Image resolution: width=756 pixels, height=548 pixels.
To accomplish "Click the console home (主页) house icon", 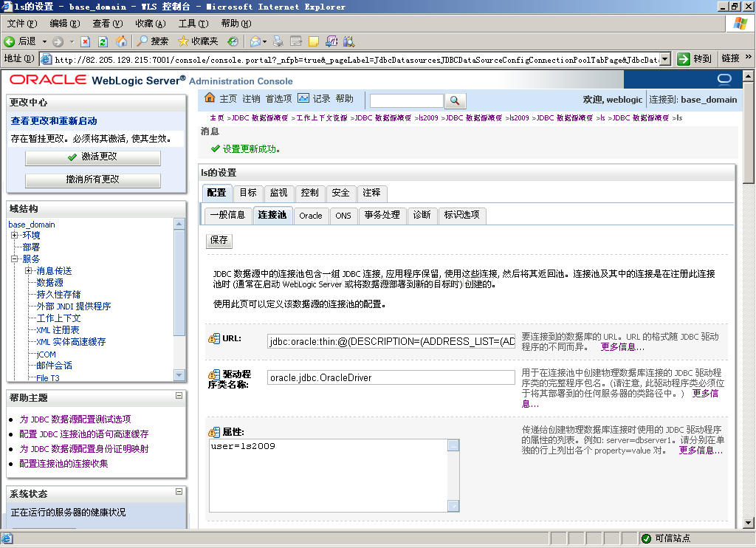I will coord(210,98).
